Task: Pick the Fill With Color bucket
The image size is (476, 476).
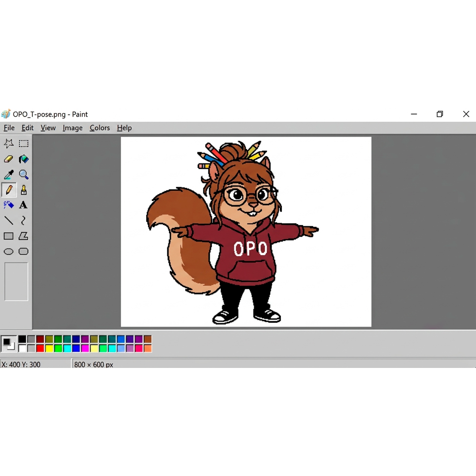Action: coord(24,159)
